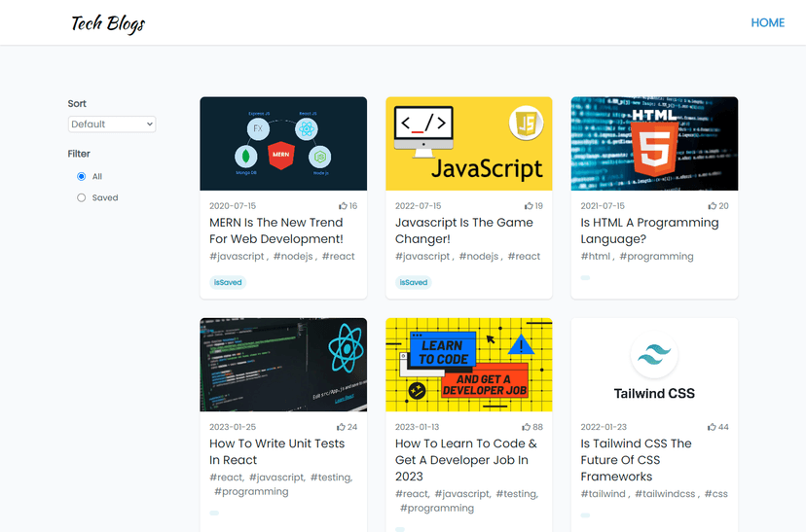Click #tailwindcss tag on Tailwind post
This screenshot has width=806, height=532.
coord(665,494)
